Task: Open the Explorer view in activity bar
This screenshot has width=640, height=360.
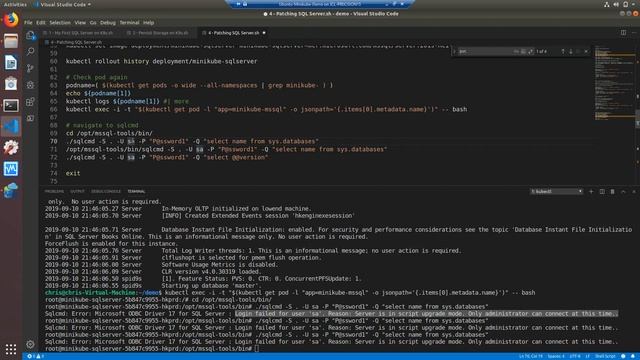Action: pyautogui.click(x=31, y=36)
